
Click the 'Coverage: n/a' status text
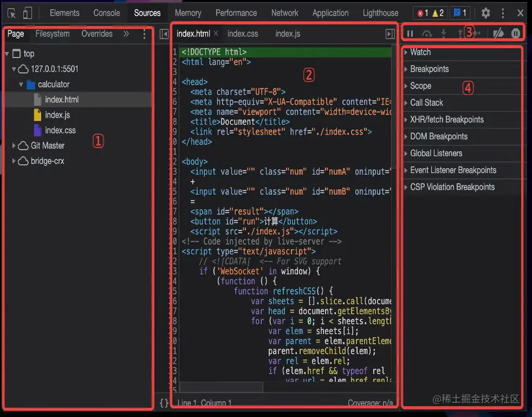(370, 403)
